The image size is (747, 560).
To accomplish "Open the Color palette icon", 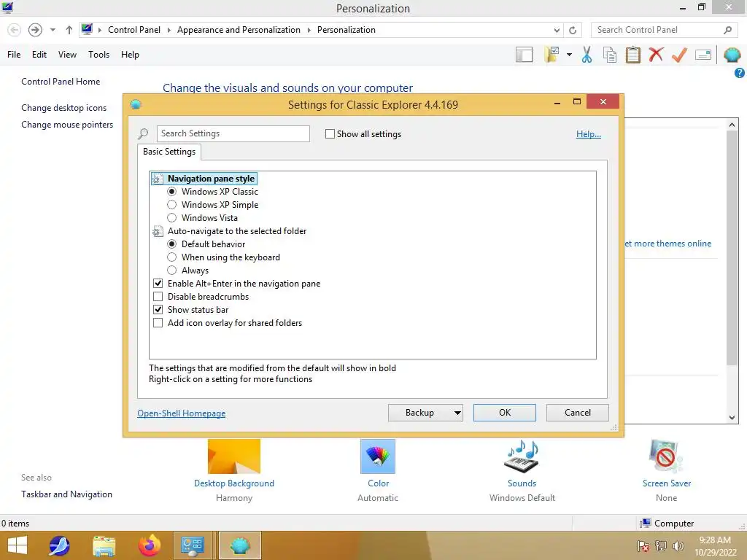I will click(x=378, y=456).
